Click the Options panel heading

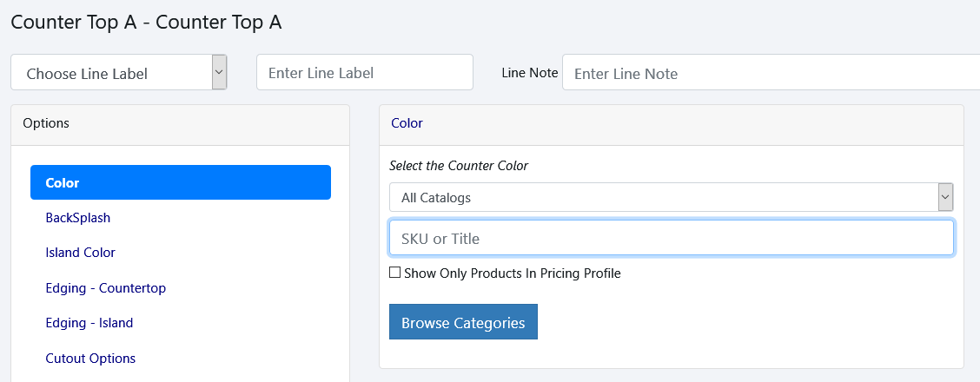[46, 123]
